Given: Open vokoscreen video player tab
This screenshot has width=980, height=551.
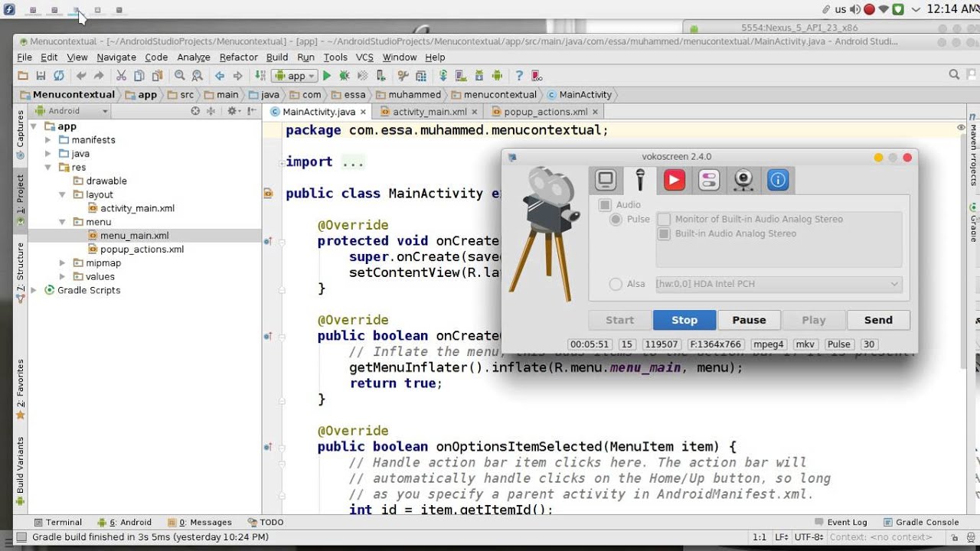Looking at the screenshot, I should point(675,180).
